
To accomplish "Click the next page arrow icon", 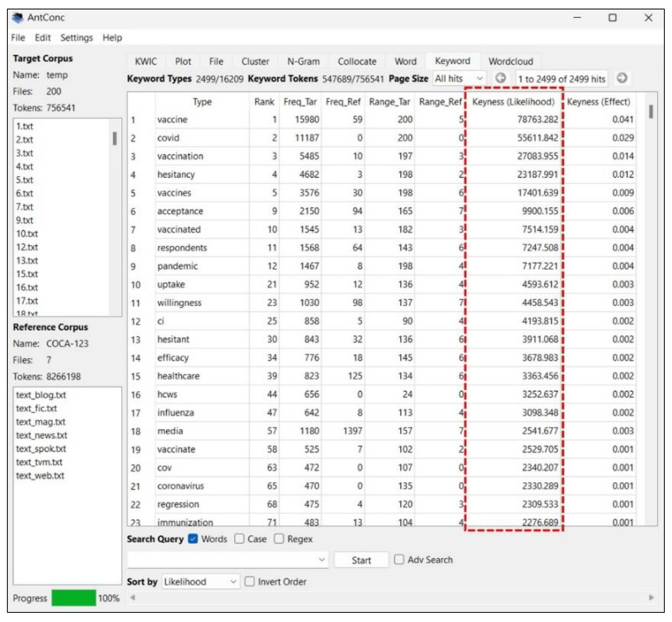I will (622, 78).
